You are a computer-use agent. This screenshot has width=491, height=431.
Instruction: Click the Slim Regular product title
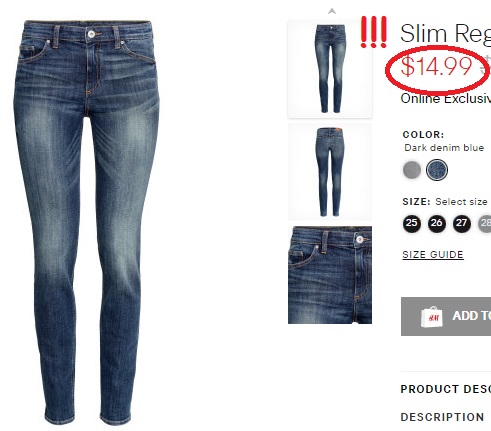click(445, 34)
